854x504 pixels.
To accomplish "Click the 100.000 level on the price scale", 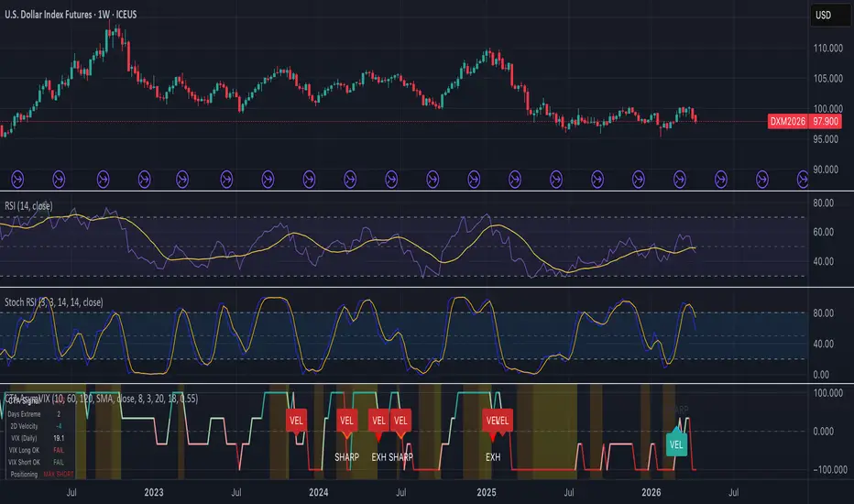I will click(827, 109).
